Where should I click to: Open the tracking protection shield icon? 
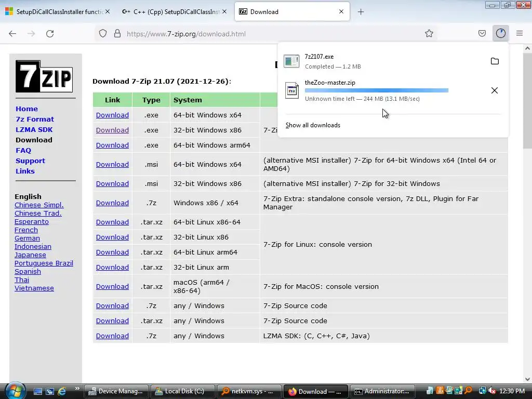[103, 34]
